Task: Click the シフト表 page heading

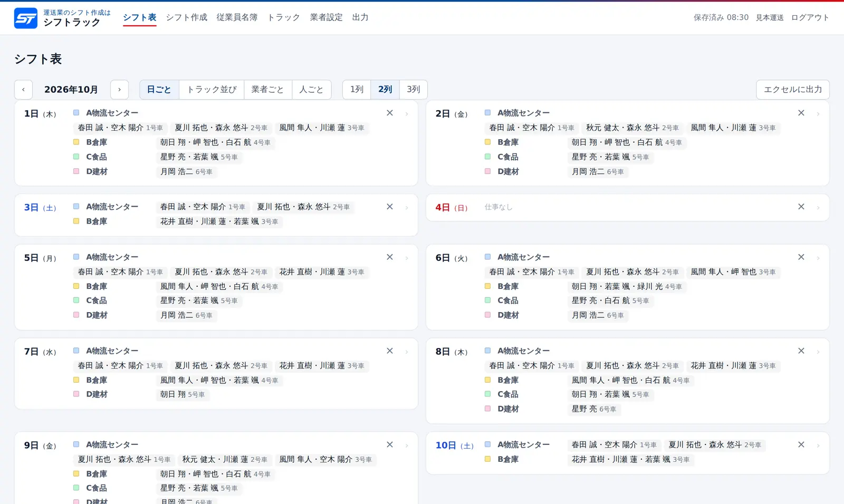Action: [38, 59]
